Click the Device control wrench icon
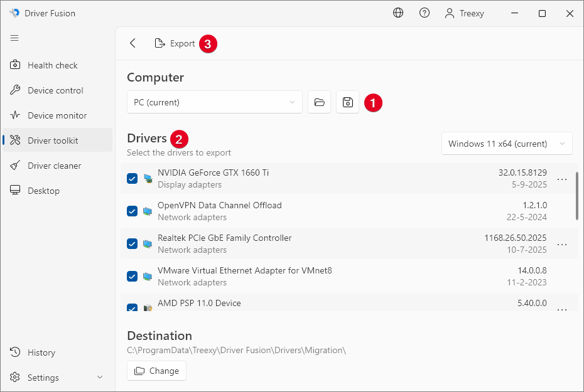This screenshot has height=392, width=584. tap(15, 90)
